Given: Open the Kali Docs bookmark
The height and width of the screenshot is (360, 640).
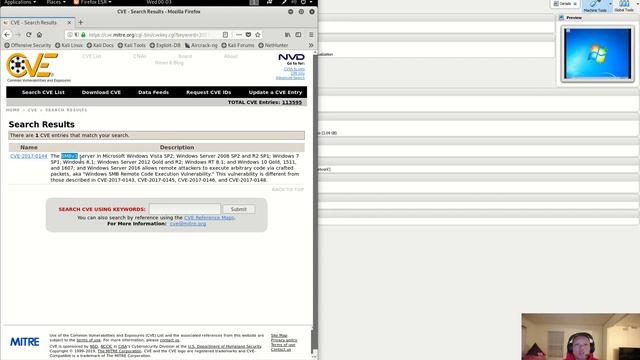Looking at the screenshot, I should coord(100,45).
